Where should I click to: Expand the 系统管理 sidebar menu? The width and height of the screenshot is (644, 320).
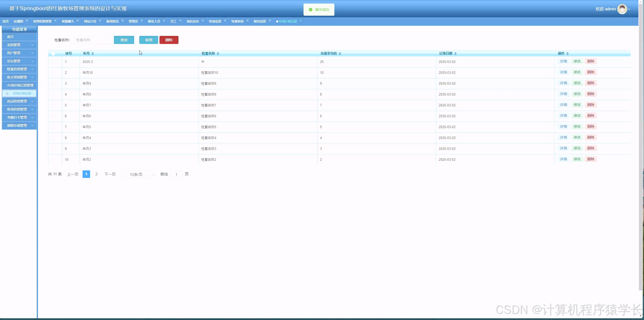(19, 45)
